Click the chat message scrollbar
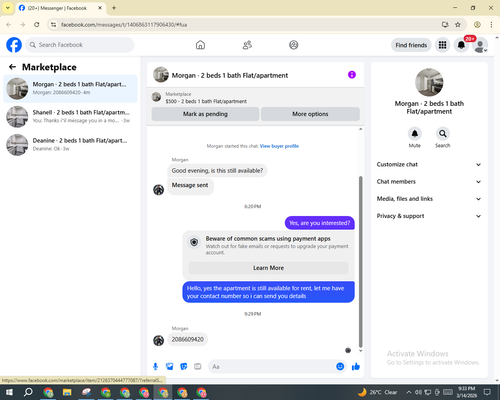This screenshot has height=400, width=500. pos(360,262)
